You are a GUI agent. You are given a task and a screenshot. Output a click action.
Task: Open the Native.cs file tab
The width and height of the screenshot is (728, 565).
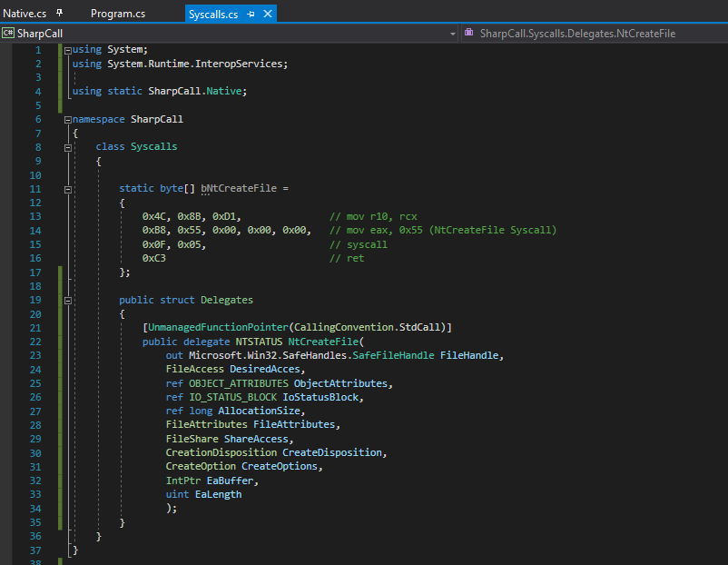point(27,14)
